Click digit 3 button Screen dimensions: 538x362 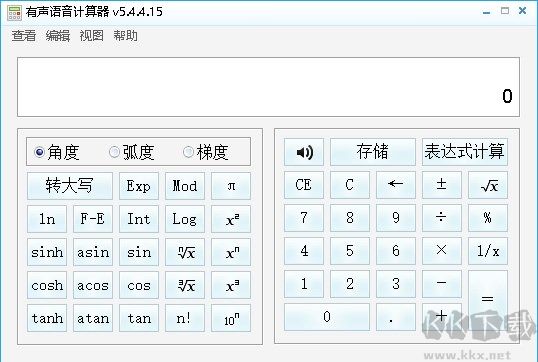click(396, 284)
